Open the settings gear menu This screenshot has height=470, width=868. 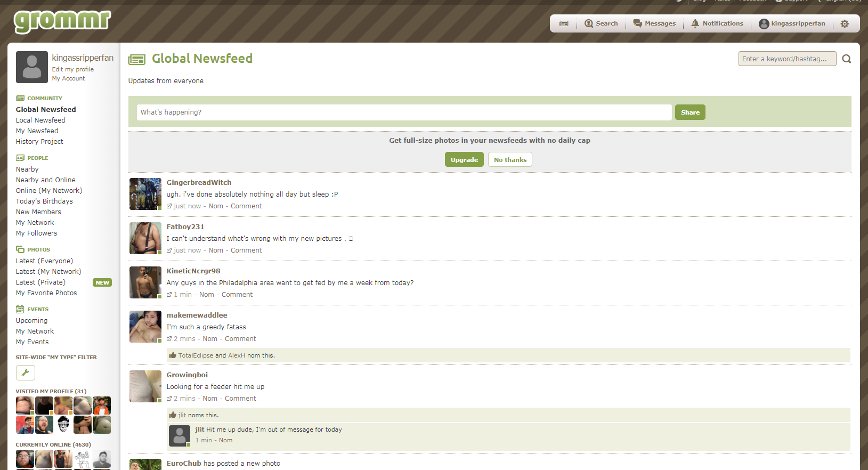click(845, 23)
